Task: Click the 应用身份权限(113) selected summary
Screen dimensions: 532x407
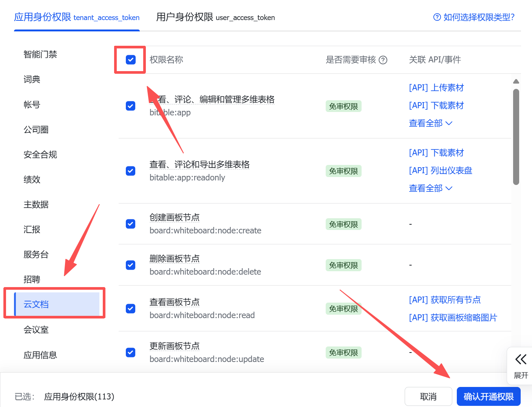Action: (x=79, y=396)
